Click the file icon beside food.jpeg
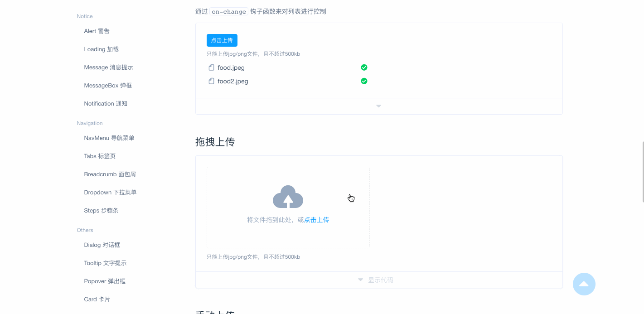The width and height of the screenshot is (644, 314). pyautogui.click(x=211, y=67)
